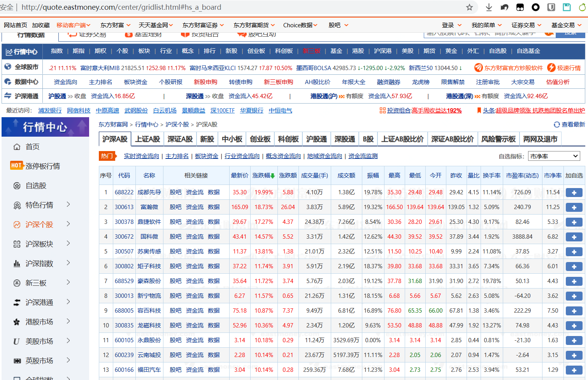
Task: Click 东方财富官方炒股软件 logo icon
Action: 478,68
